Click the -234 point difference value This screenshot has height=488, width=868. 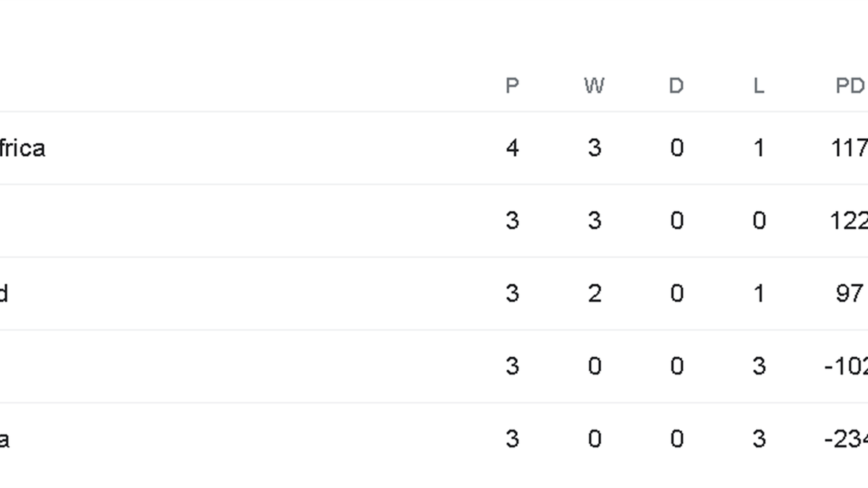pos(846,439)
